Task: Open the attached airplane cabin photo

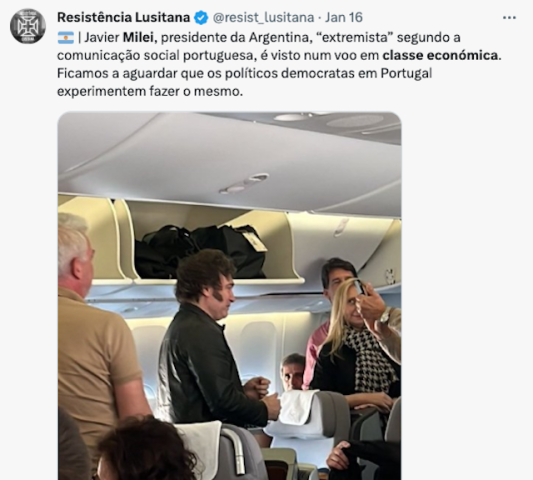Action: coord(229,296)
